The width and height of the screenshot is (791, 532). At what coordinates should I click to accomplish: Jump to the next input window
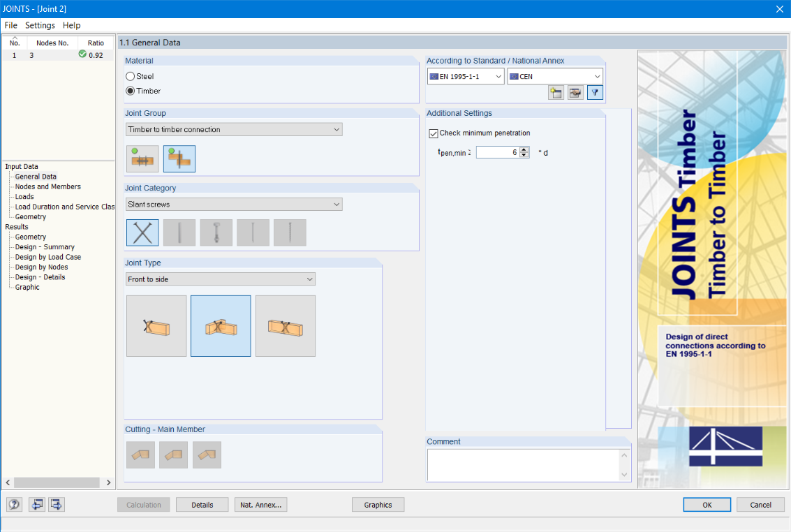coord(57,504)
